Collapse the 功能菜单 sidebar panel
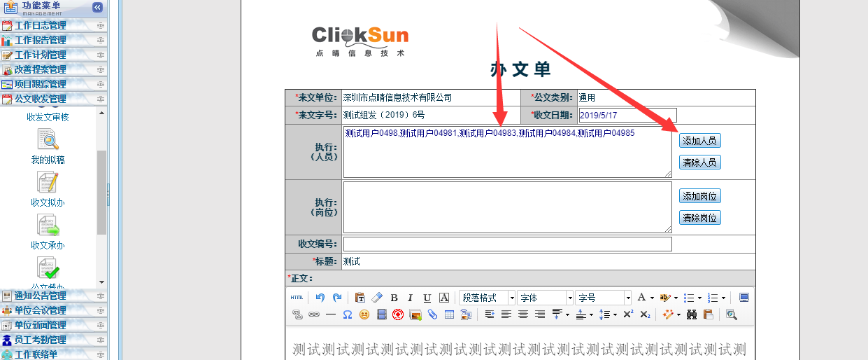The height and width of the screenshot is (360, 868). (x=97, y=7)
